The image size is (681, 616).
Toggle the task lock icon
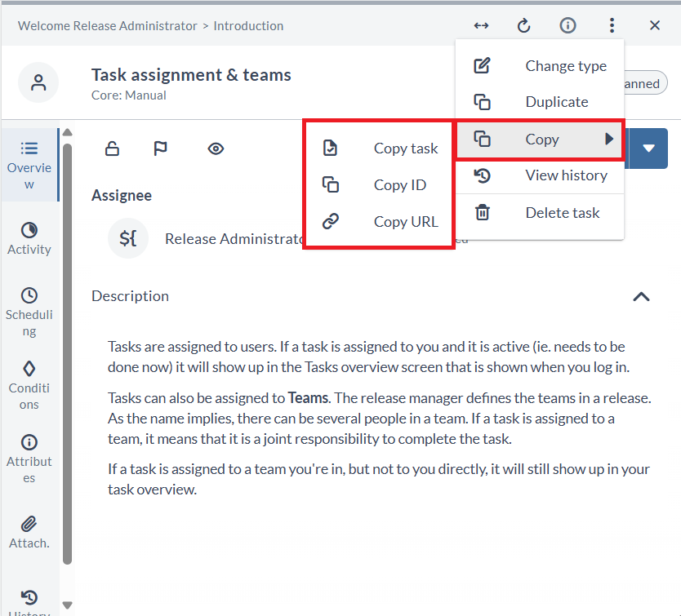coord(113,148)
